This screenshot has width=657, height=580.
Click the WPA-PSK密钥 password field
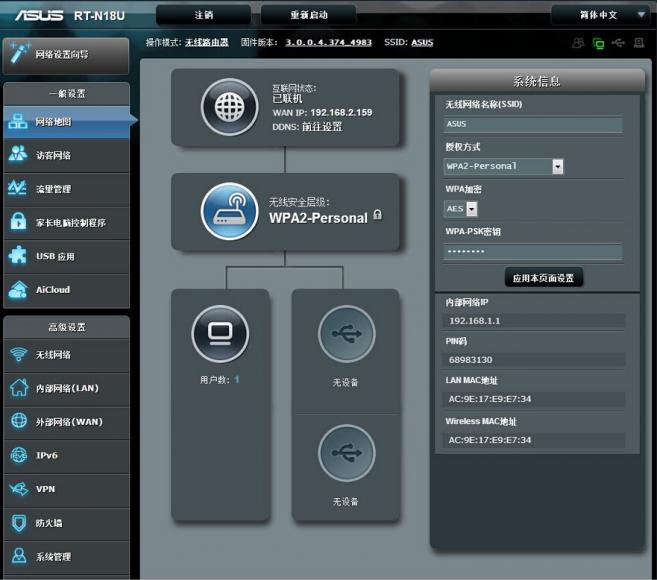[x=533, y=252]
